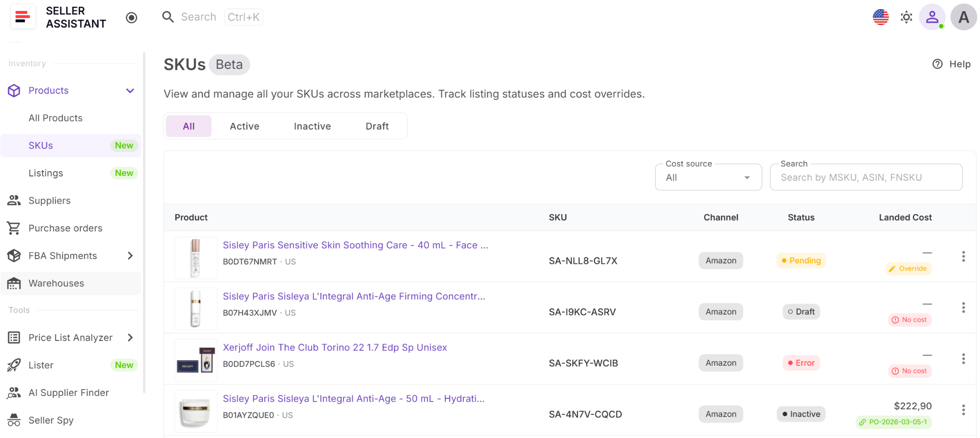Image resolution: width=980 pixels, height=438 pixels.
Task: Click the AI Supplier Finder icon
Action: (x=14, y=393)
